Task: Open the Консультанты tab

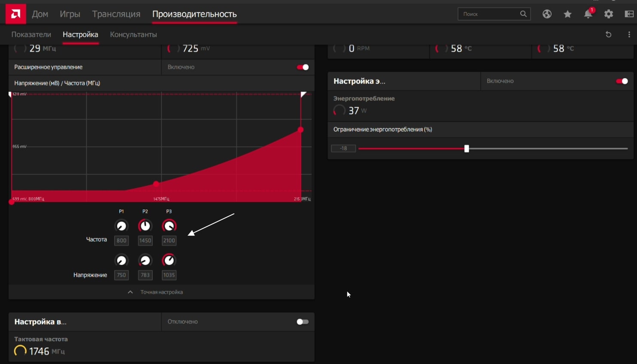Action: click(x=133, y=34)
